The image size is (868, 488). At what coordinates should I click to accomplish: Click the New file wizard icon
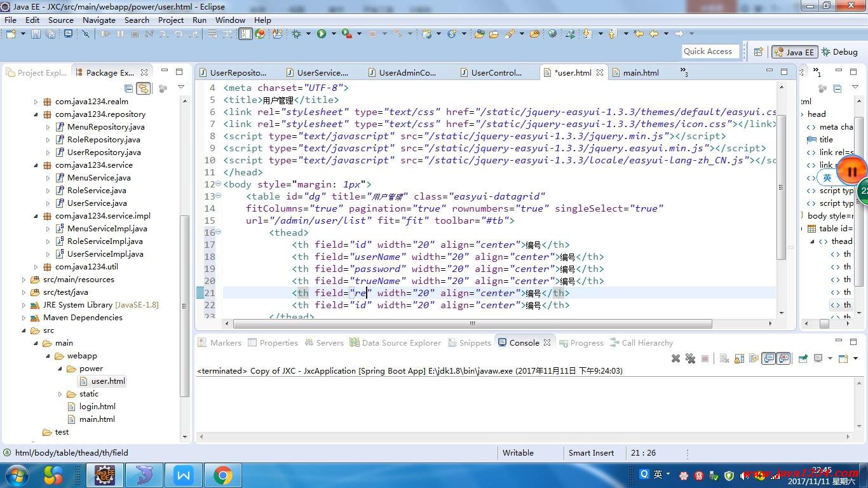(x=11, y=34)
